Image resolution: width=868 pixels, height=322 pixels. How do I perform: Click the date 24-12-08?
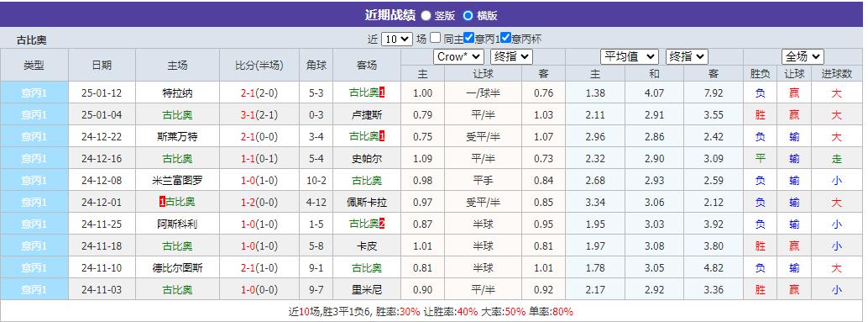point(102,181)
